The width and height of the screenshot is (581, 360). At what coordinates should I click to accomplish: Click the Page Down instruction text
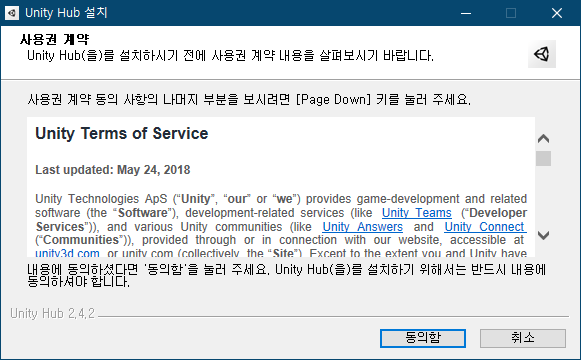[249, 100]
